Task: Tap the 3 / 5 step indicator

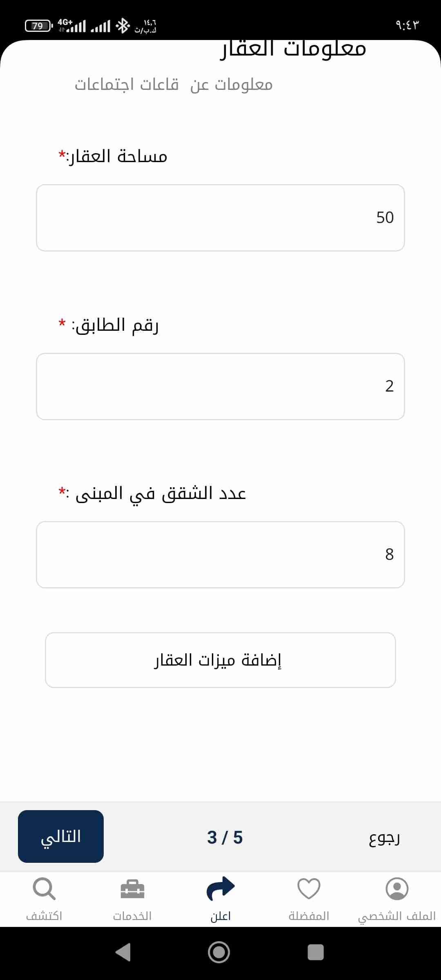Action: click(225, 837)
